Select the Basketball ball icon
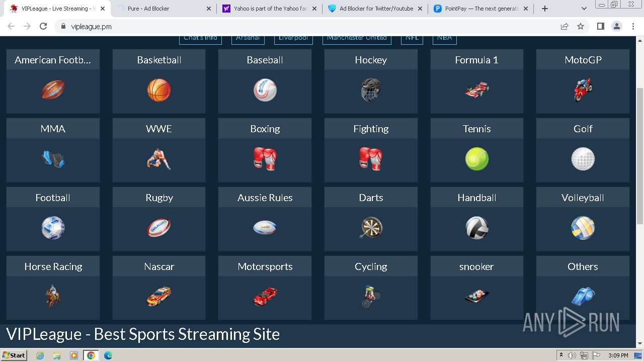This screenshot has width=644, height=362. click(159, 90)
